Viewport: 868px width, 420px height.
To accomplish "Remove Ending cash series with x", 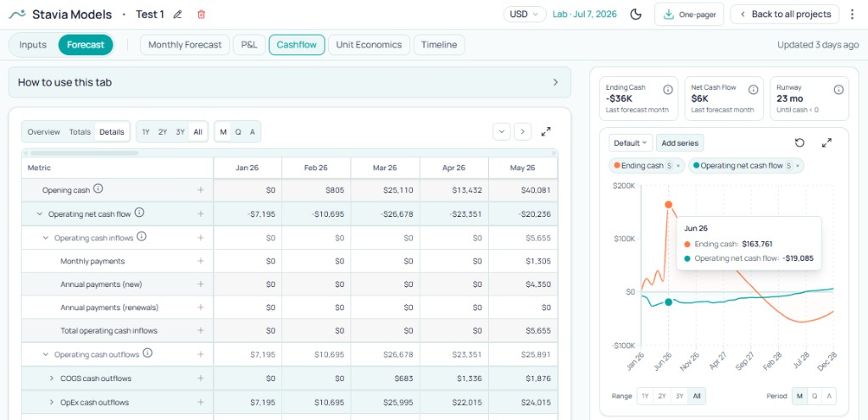I will (x=678, y=166).
